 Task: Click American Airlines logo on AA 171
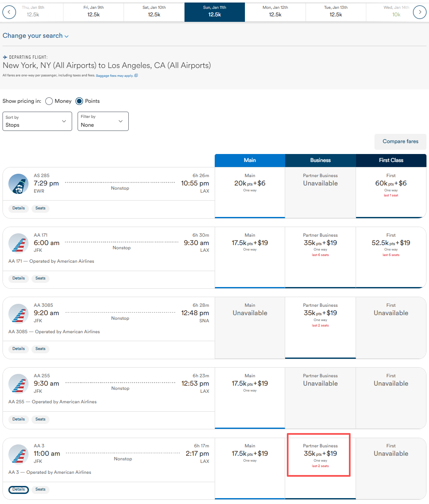click(x=18, y=243)
